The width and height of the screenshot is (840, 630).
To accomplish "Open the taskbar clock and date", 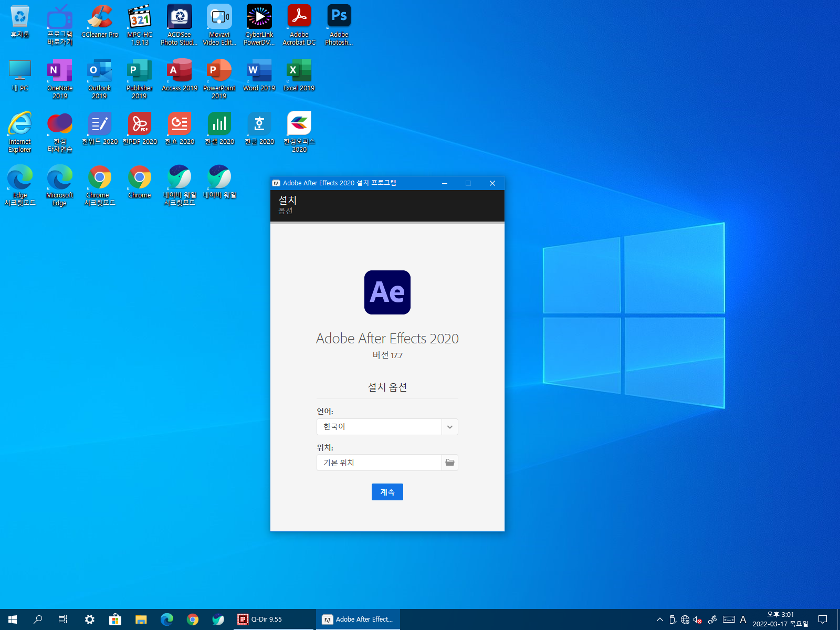I will 781,619.
